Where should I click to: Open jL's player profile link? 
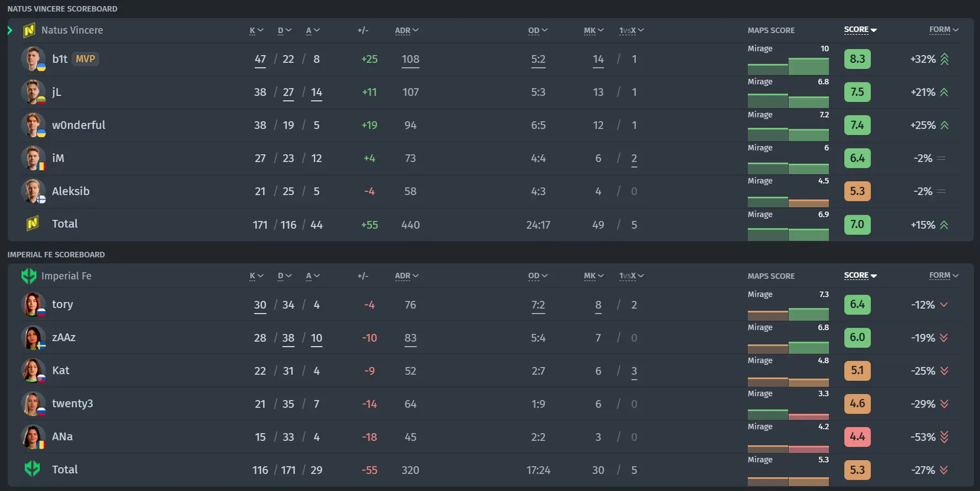pyautogui.click(x=56, y=92)
